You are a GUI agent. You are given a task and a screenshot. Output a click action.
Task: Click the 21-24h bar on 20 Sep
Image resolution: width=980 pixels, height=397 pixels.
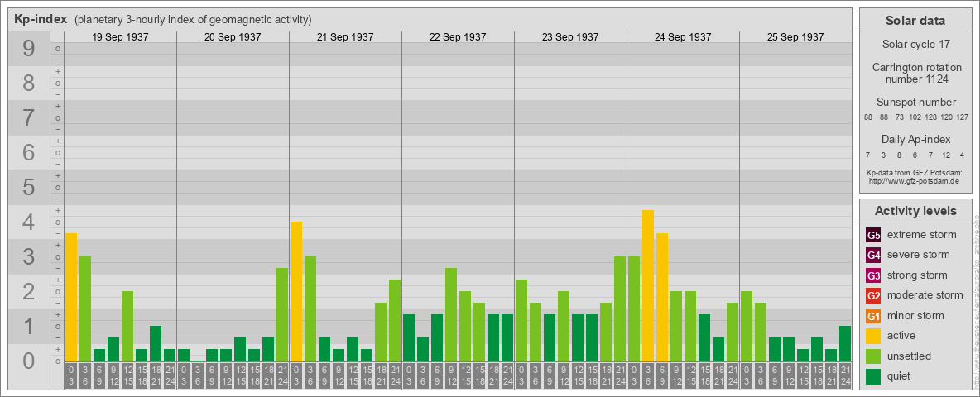pyautogui.click(x=282, y=314)
